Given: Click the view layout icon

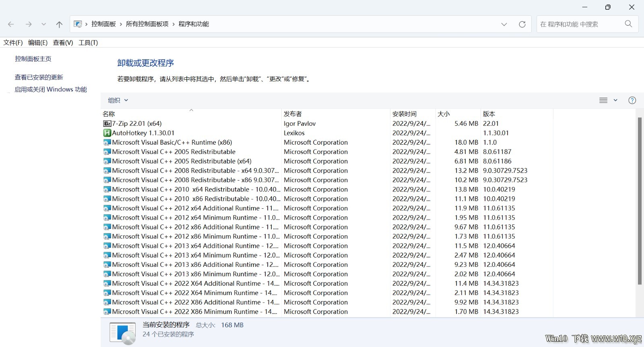Looking at the screenshot, I should point(603,100).
